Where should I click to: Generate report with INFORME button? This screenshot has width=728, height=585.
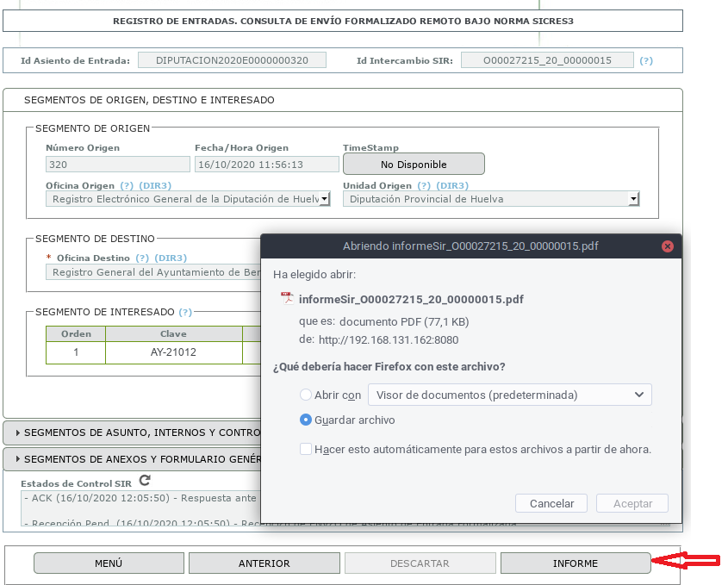pyautogui.click(x=576, y=563)
